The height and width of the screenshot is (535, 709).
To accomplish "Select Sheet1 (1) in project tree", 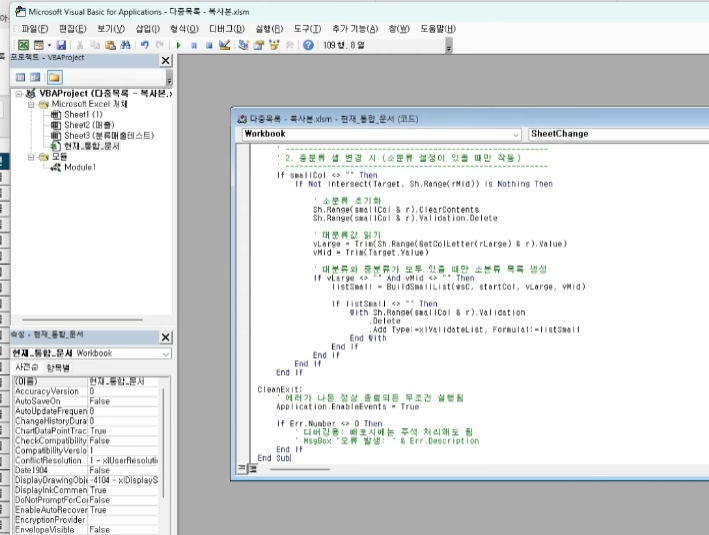I will point(83,115).
